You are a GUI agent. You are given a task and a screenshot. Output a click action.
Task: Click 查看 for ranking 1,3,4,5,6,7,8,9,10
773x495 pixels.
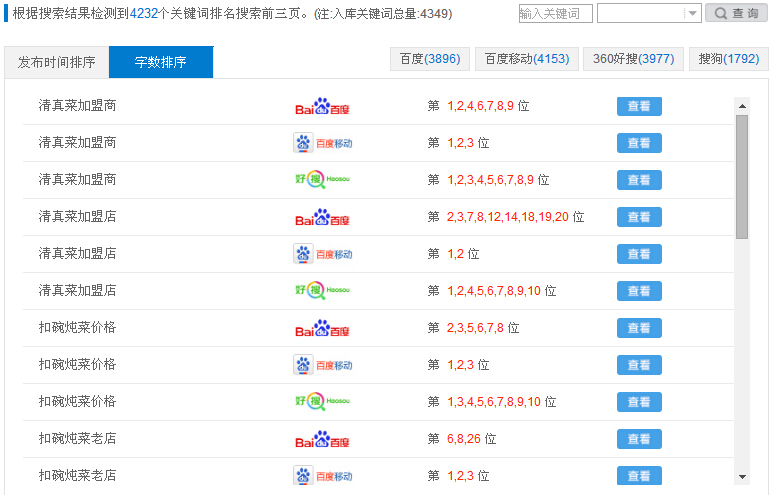639,402
